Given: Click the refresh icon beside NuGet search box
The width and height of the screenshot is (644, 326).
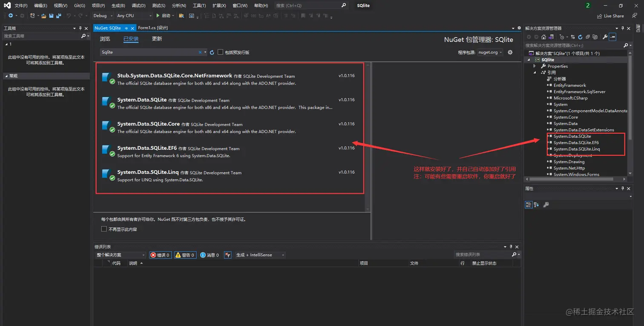Looking at the screenshot, I should coord(212,52).
